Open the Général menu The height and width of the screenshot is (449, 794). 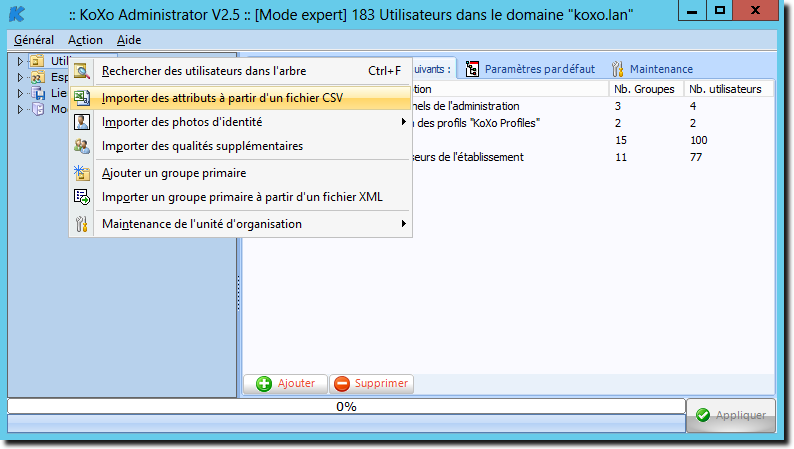point(34,40)
